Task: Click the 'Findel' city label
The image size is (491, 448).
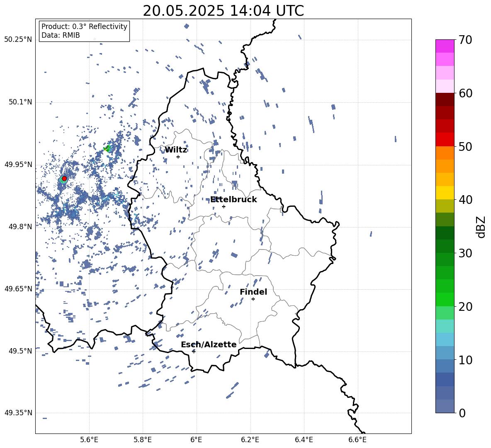Action: point(253,292)
